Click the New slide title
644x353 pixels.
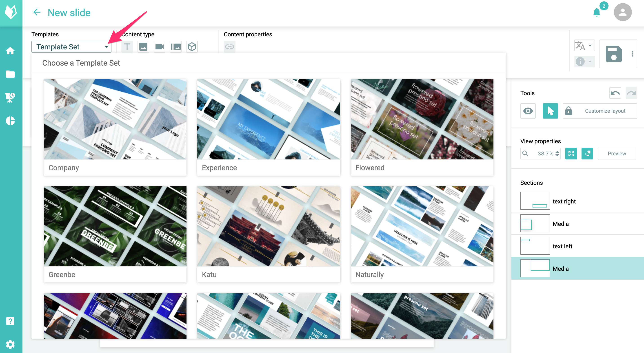pos(69,13)
